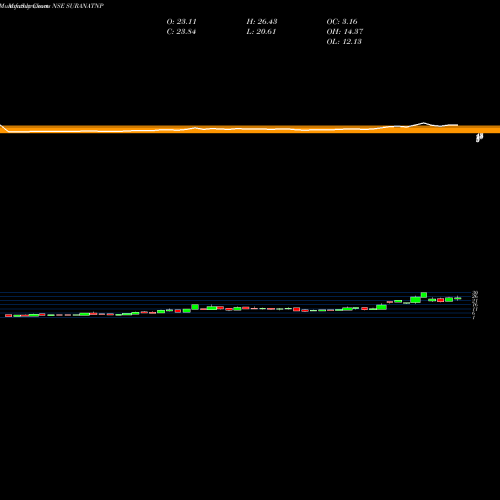
Task: Click the last cross-shaped candle at chart's right end
Action: (458, 298)
